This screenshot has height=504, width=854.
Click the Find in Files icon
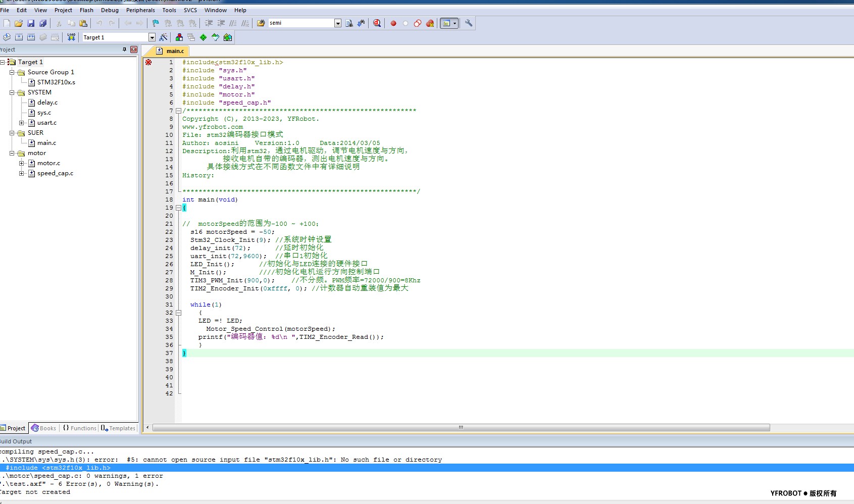point(349,23)
